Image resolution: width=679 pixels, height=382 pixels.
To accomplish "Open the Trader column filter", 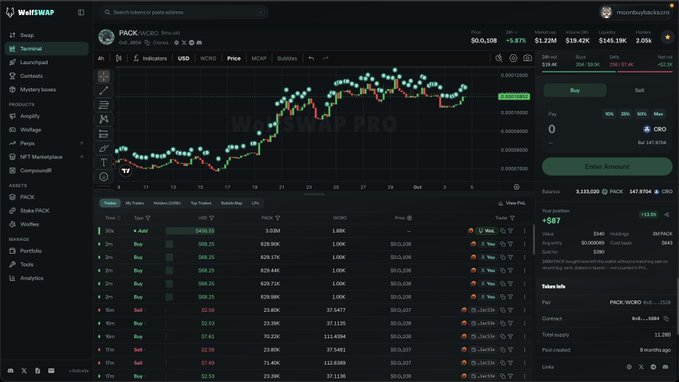I will pyautogui.click(x=512, y=218).
